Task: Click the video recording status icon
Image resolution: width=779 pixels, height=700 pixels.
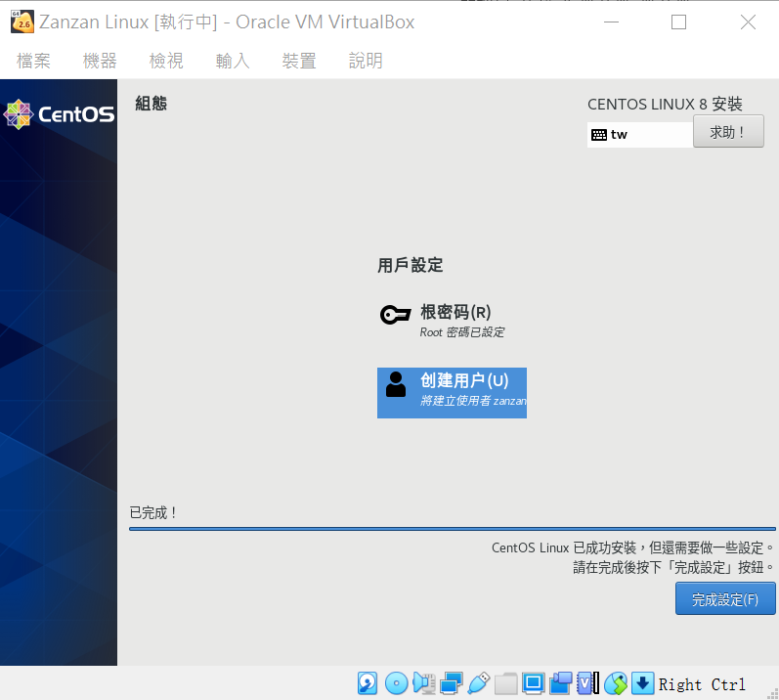Action: coord(560,683)
